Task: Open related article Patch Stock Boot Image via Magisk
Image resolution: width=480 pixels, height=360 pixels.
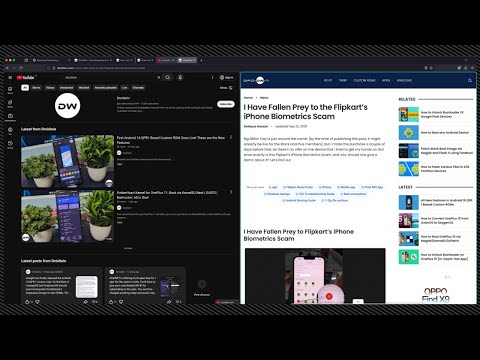Action: coord(436,151)
